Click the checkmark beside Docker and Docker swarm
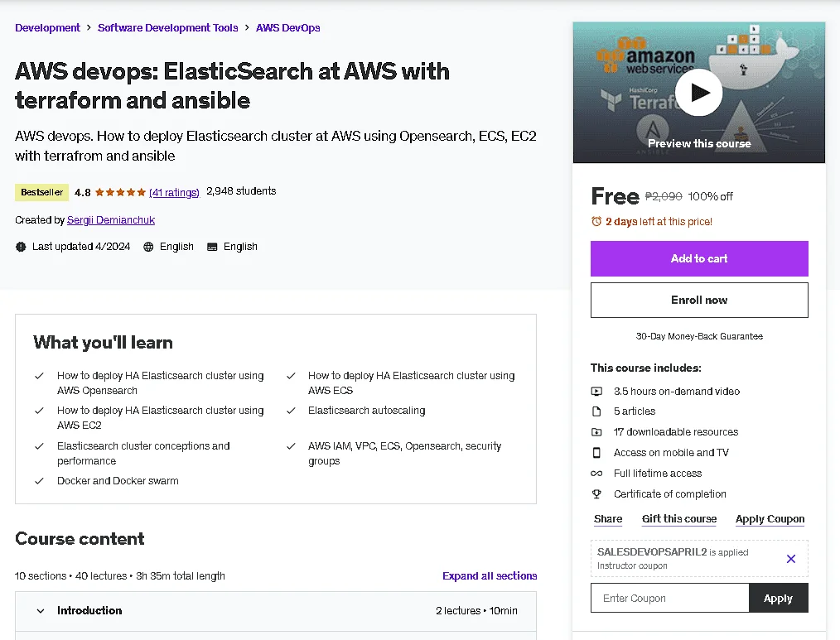 click(39, 481)
